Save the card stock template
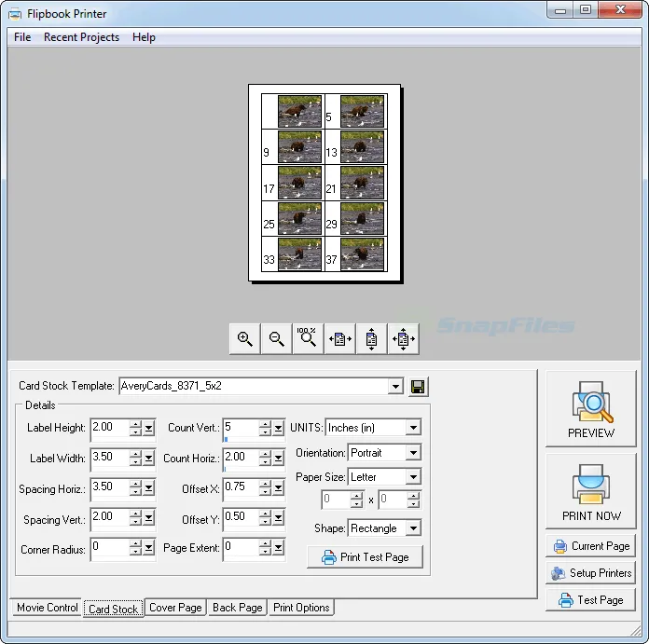 click(418, 387)
